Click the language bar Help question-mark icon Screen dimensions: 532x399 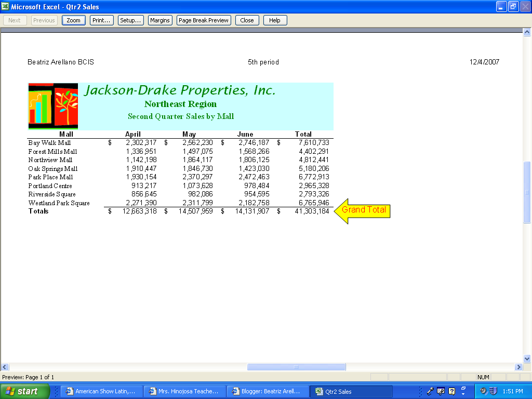(451, 391)
